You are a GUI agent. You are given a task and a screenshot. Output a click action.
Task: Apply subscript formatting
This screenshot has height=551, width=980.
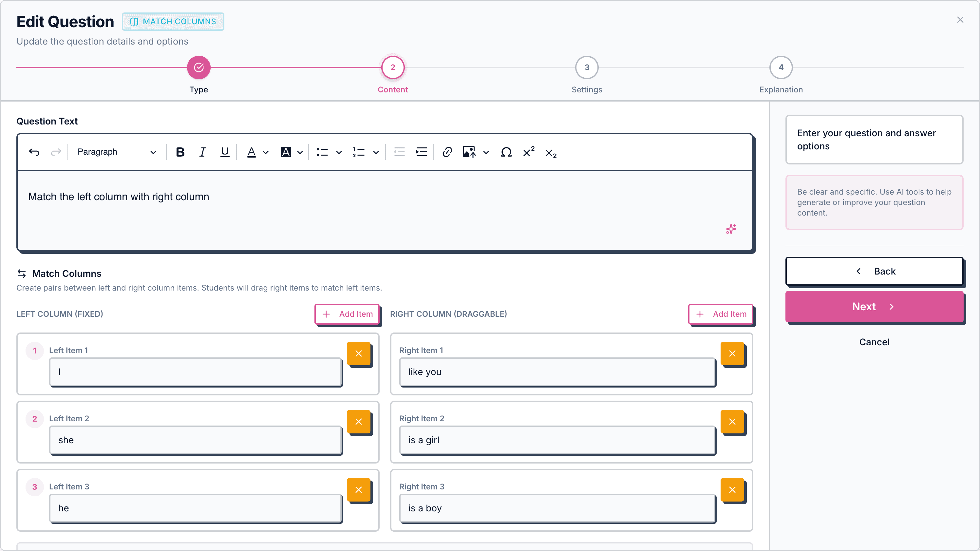point(551,153)
